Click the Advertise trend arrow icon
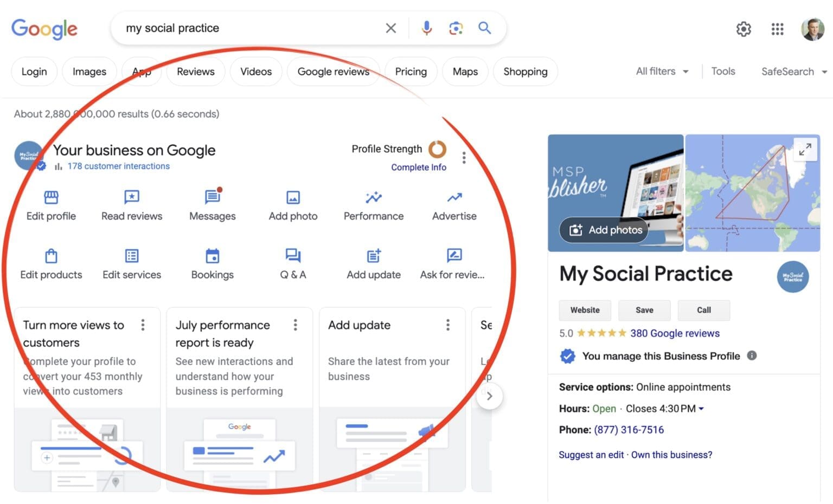833x504 pixels. tap(454, 197)
